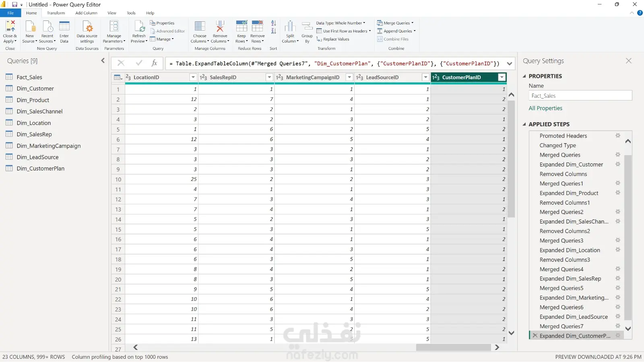Open the Help tab
This screenshot has width=644, height=362.
pyautogui.click(x=150, y=13)
